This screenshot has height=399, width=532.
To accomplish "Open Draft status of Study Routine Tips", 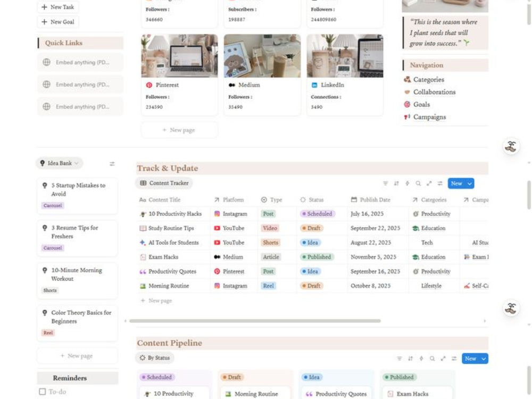I will 311,228.
